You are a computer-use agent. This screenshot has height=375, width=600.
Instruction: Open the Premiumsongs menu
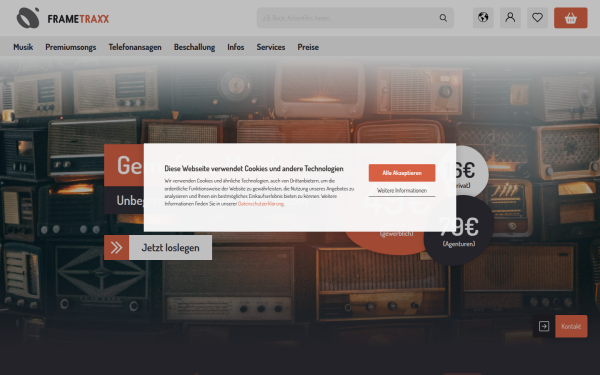click(71, 47)
